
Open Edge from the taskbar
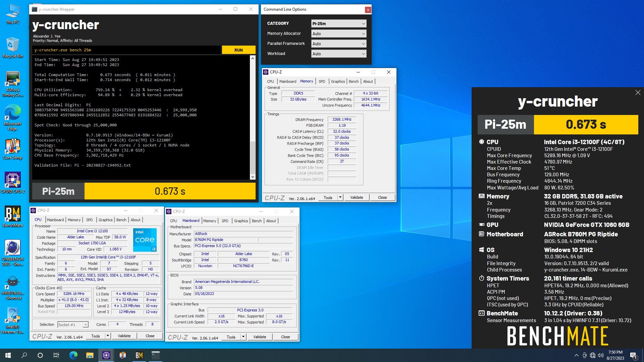[73, 355]
